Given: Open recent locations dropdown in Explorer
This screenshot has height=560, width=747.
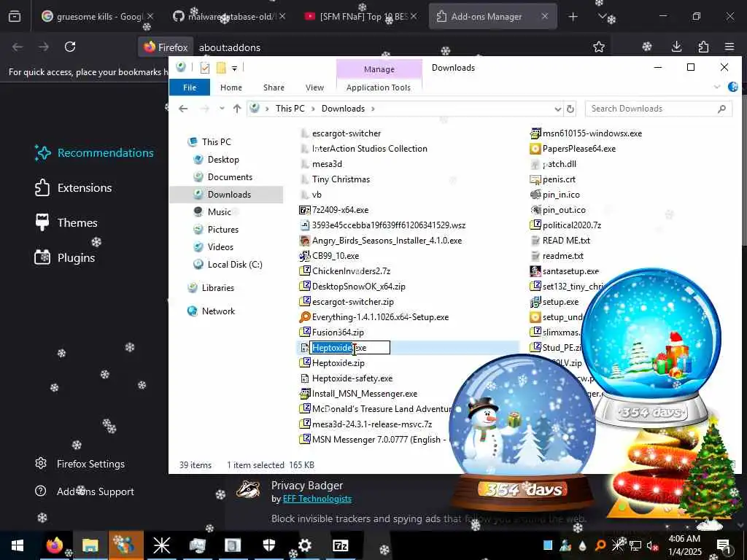Looking at the screenshot, I should (x=222, y=109).
